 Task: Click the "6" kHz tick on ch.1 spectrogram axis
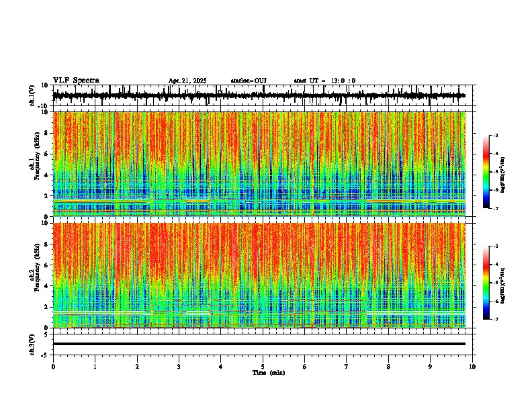47,154
